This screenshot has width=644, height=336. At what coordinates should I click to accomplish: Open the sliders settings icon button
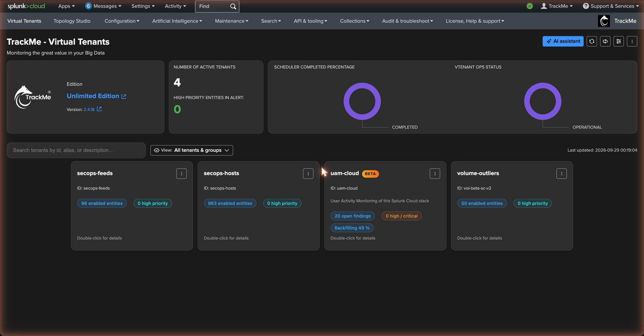coord(619,41)
